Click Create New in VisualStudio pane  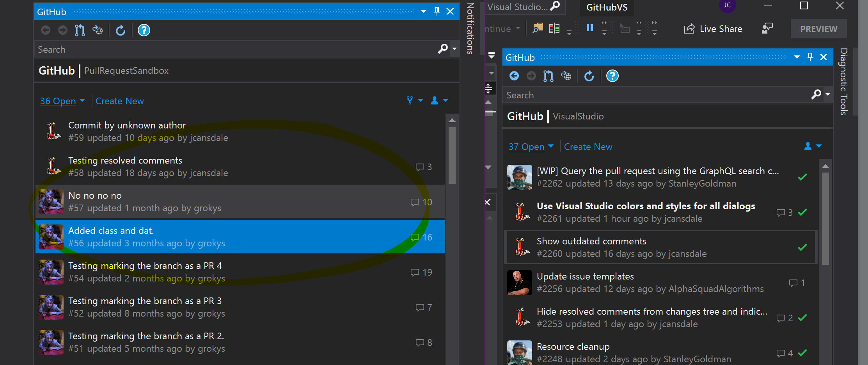click(x=588, y=147)
